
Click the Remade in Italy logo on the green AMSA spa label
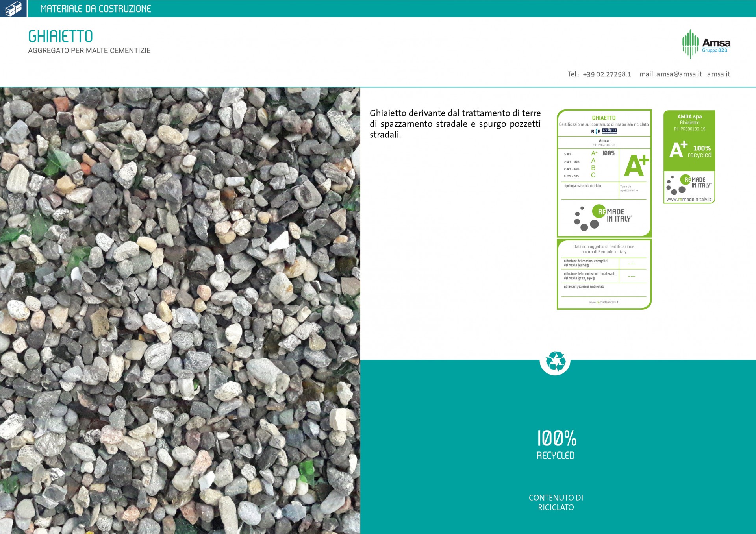point(689,184)
